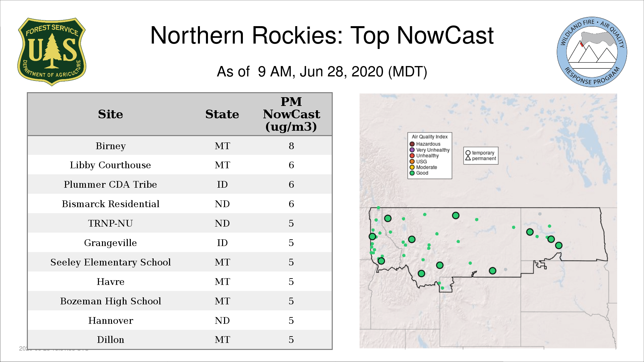Click the Hazardous legend color circle
Image resolution: width=644 pixels, height=362 pixels.
[412, 144]
